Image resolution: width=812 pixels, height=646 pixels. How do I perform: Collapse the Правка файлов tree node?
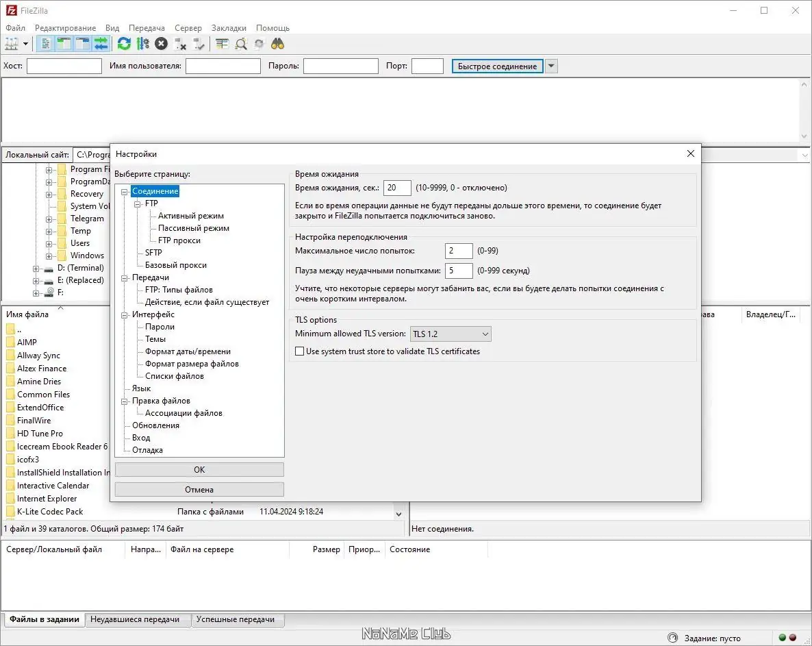click(125, 401)
